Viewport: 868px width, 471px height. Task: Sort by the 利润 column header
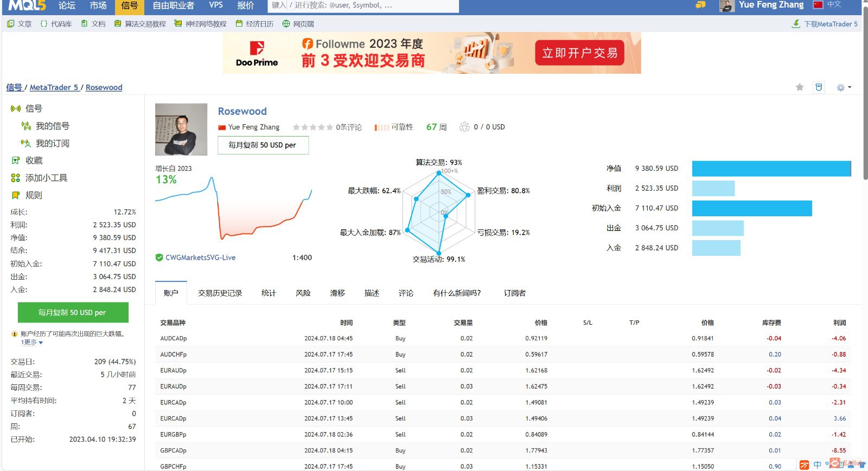click(839, 322)
